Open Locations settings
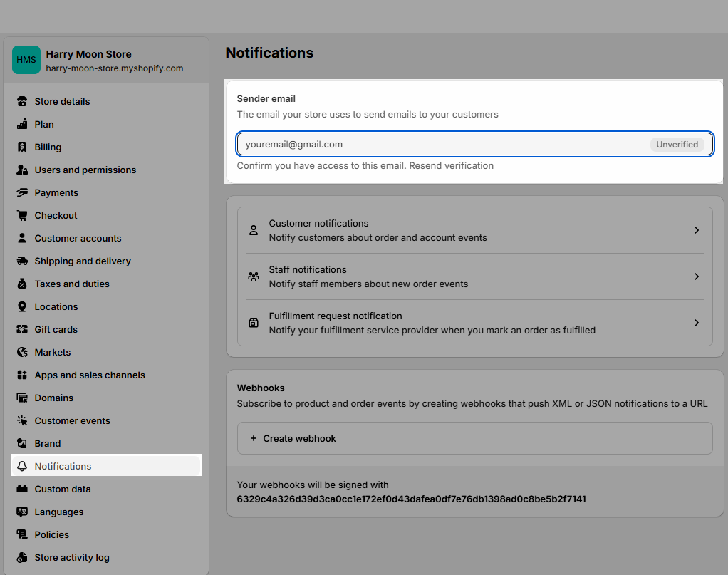728x575 pixels. (106, 306)
